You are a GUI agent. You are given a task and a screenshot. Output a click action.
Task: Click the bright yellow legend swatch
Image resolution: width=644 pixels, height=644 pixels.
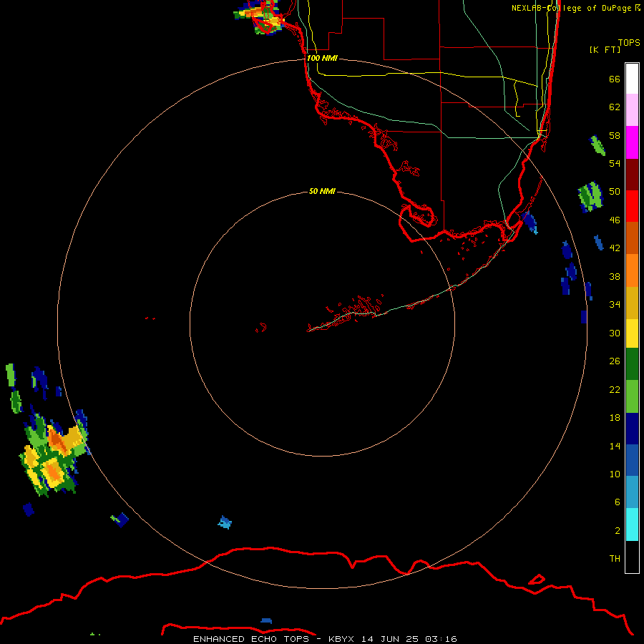(632, 333)
